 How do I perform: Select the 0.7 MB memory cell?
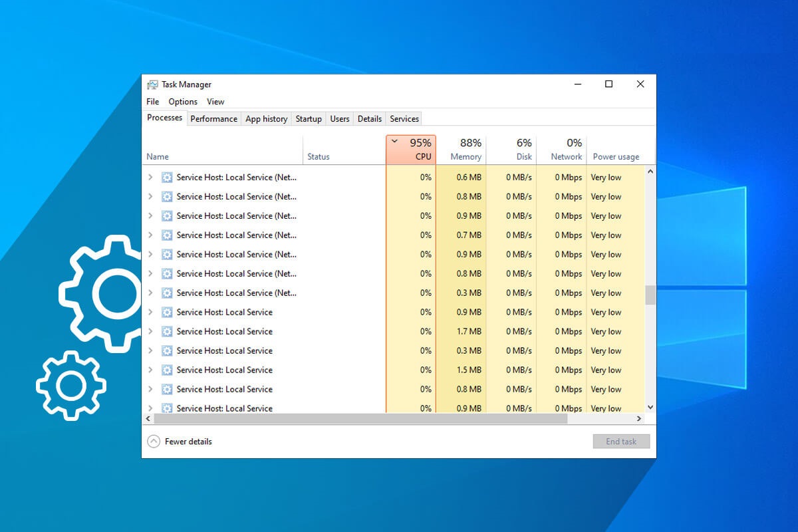(461, 235)
